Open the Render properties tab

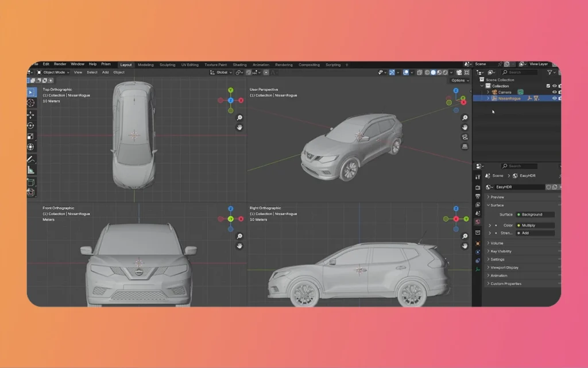point(478,187)
